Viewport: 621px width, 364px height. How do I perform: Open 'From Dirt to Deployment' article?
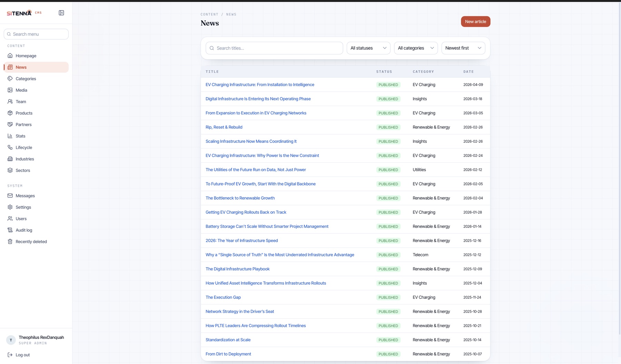click(228, 354)
